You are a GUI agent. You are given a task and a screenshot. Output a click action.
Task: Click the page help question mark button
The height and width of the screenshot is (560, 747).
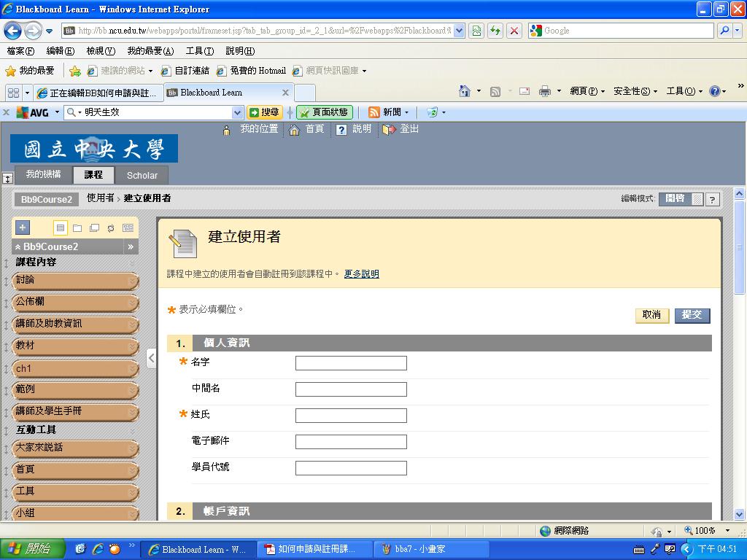tap(712, 199)
